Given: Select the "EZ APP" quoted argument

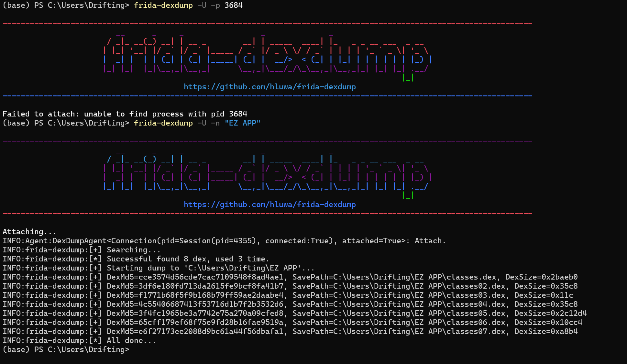Looking at the screenshot, I should tap(242, 123).
